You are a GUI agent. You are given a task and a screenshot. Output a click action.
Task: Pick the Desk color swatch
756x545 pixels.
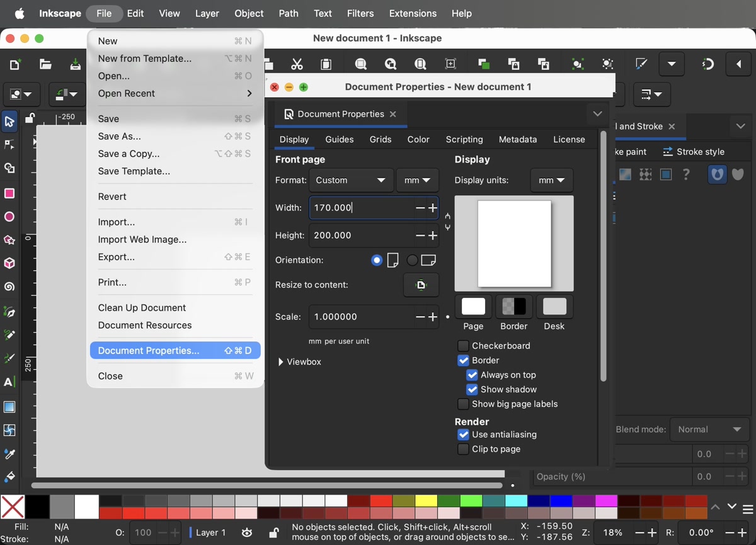[554, 306]
